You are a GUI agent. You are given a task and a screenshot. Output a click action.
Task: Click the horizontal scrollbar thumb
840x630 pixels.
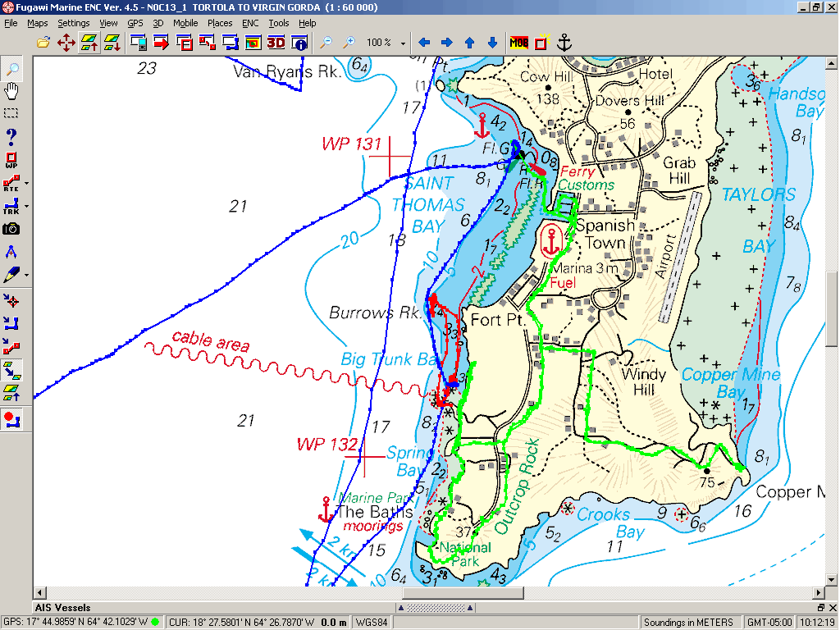(x=463, y=592)
